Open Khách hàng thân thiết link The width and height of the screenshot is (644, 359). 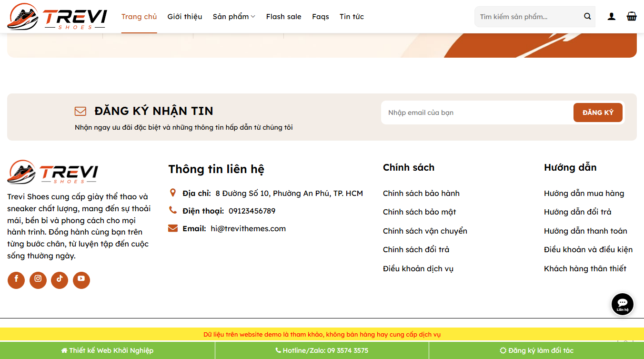pos(585,268)
